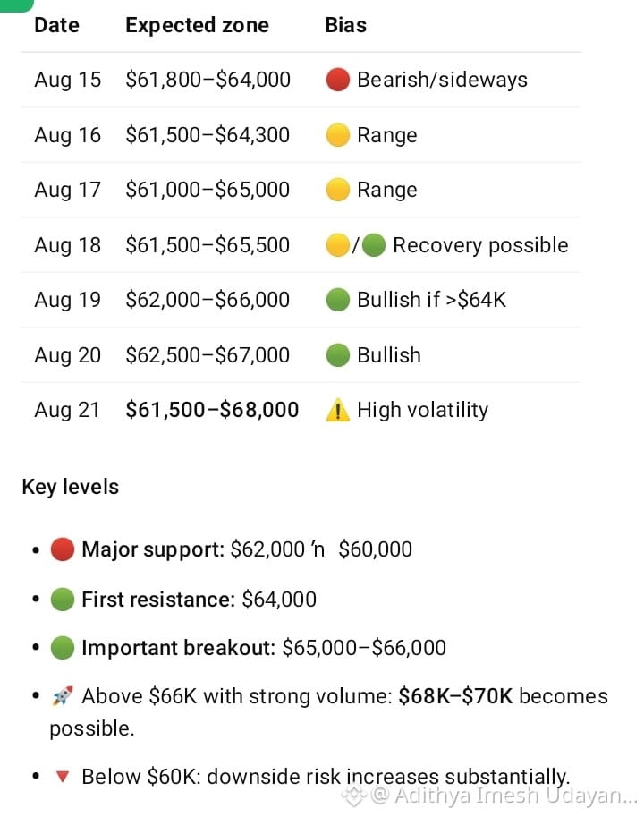Image resolution: width=644 pixels, height=817 pixels.
Task: Click the rocket emoji before Above $66K
Action: (x=62, y=695)
